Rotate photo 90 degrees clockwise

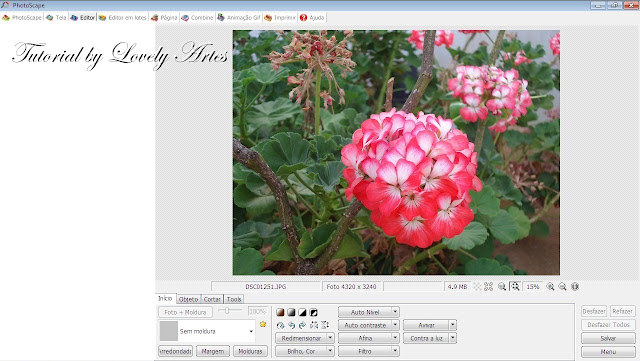point(302,325)
